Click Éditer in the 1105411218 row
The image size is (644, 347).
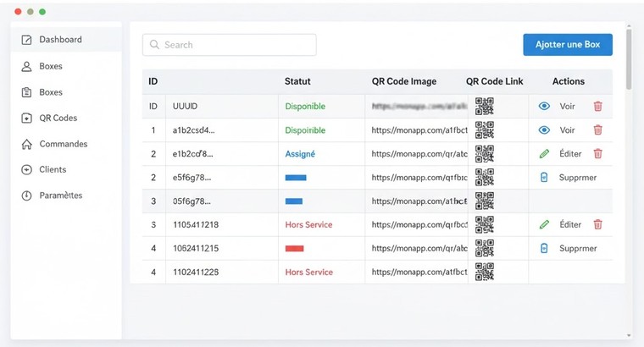pyautogui.click(x=570, y=225)
